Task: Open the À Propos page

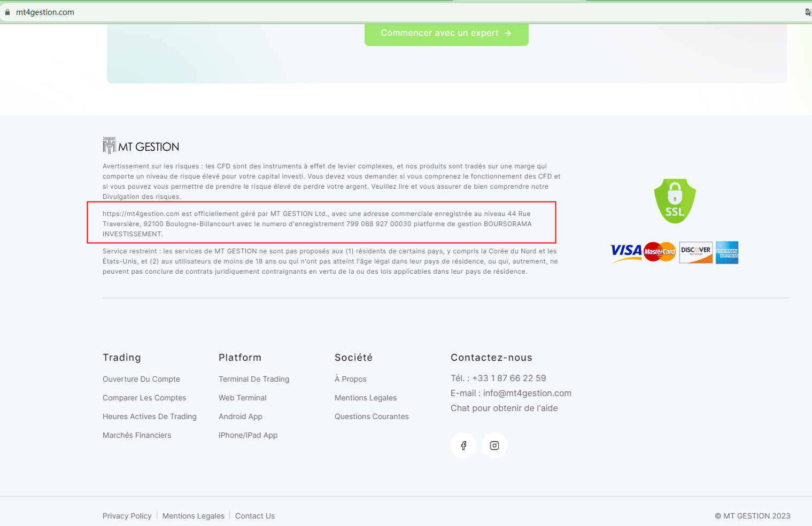Action: tap(351, 379)
